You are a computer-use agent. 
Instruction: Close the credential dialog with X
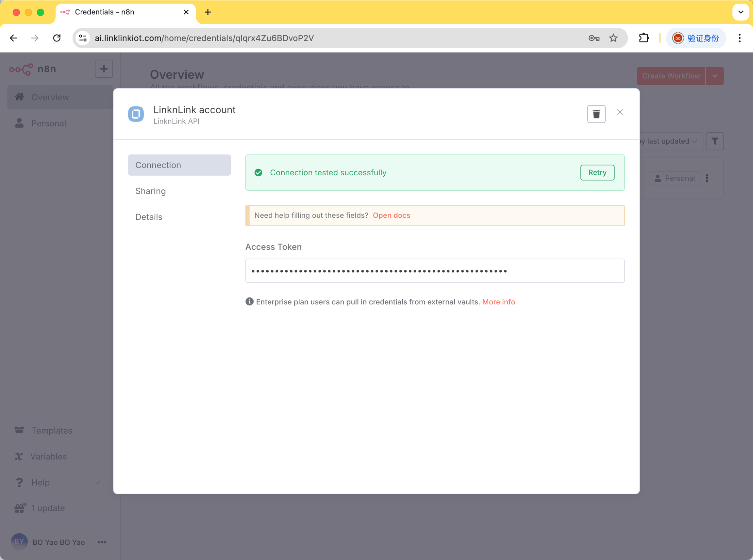[x=620, y=113]
